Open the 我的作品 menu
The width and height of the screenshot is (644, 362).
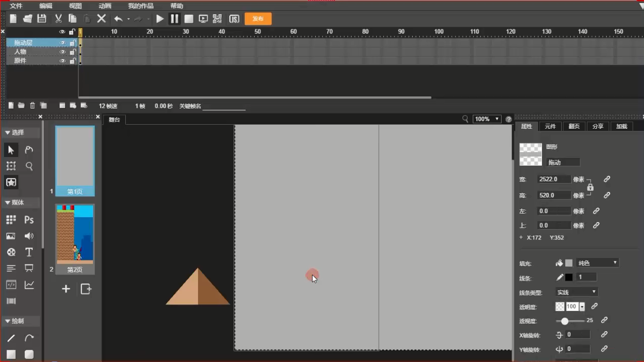pyautogui.click(x=141, y=6)
